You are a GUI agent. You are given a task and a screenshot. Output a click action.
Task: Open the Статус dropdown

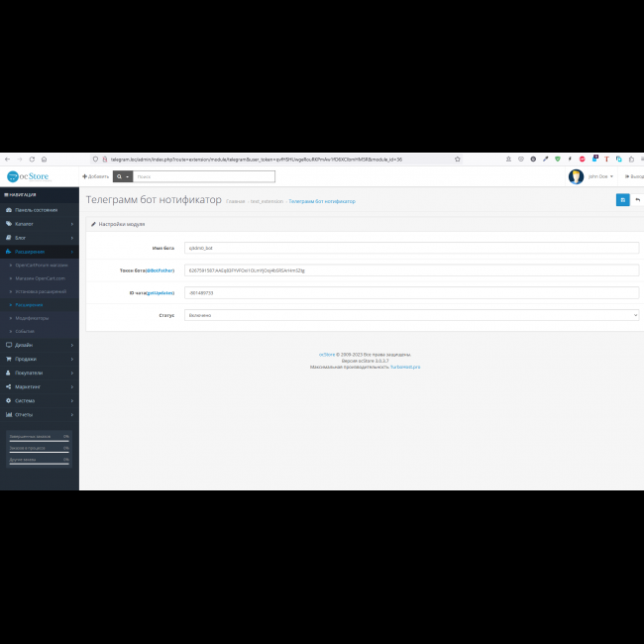[x=411, y=315]
